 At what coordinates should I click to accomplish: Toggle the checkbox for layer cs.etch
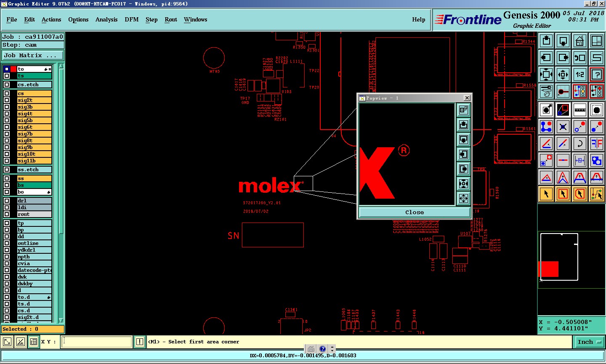(x=7, y=85)
